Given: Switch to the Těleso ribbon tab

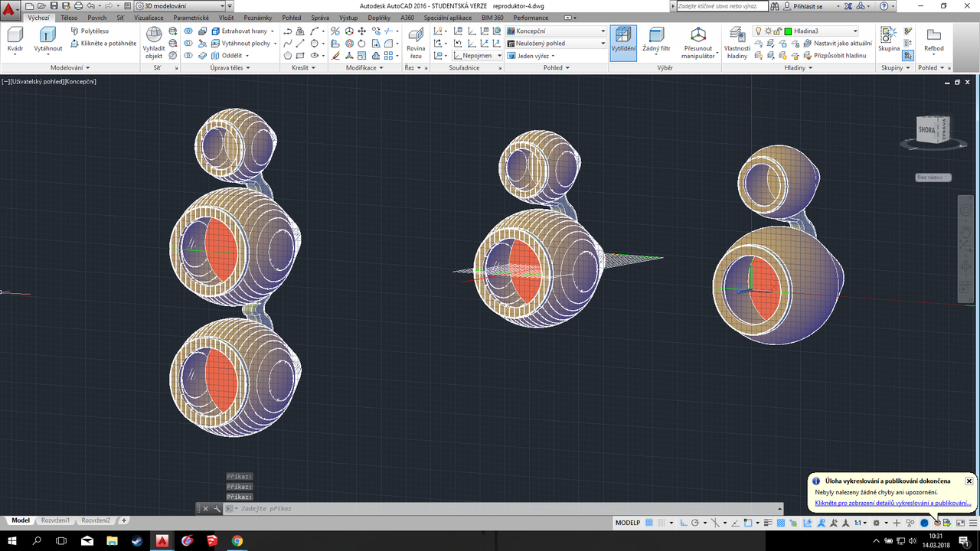Looking at the screenshot, I should 68,18.
